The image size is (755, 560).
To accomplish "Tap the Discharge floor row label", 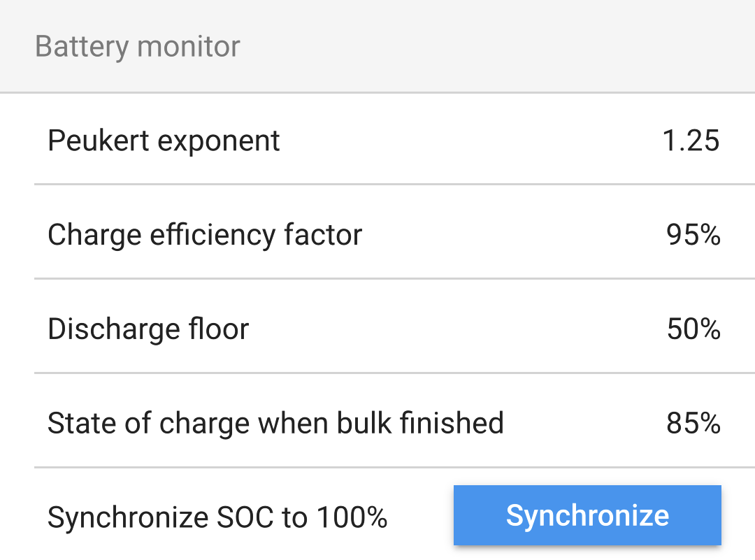I will coord(148,329).
